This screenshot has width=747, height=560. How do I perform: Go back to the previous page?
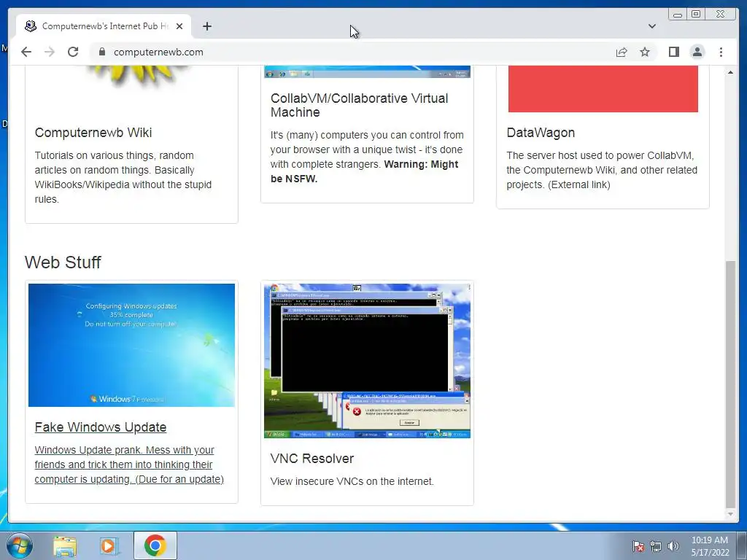(26, 52)
